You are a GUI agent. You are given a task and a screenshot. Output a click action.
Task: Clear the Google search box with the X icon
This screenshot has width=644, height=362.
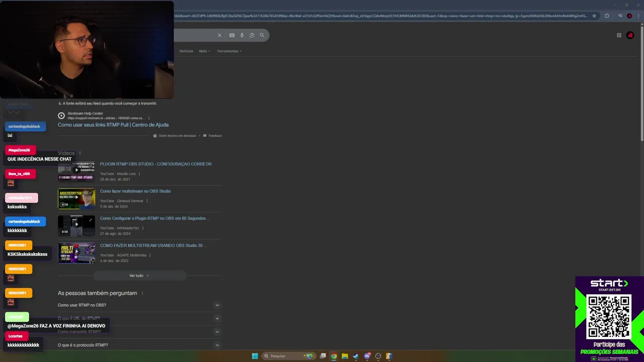tap(219, 35)
